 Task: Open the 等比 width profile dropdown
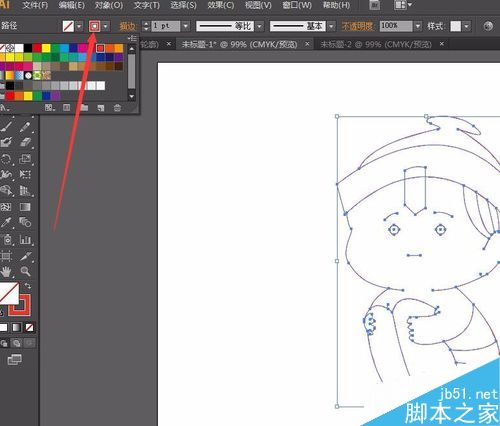260,26
